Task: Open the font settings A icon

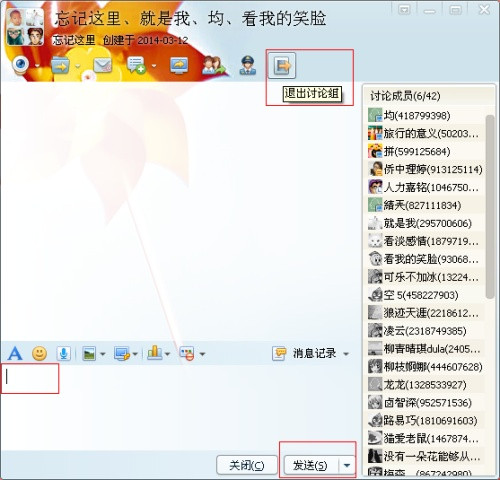Action: 15,353
